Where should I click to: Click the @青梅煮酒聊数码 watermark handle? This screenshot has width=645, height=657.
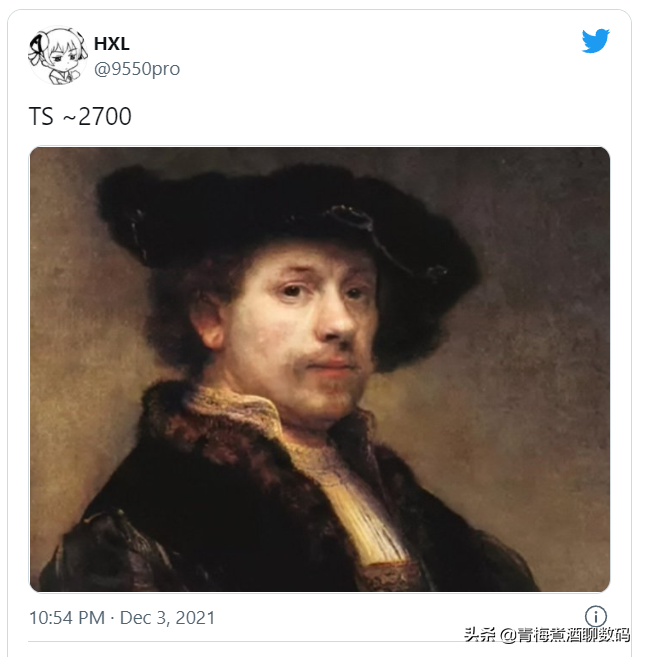click(565, 635)
